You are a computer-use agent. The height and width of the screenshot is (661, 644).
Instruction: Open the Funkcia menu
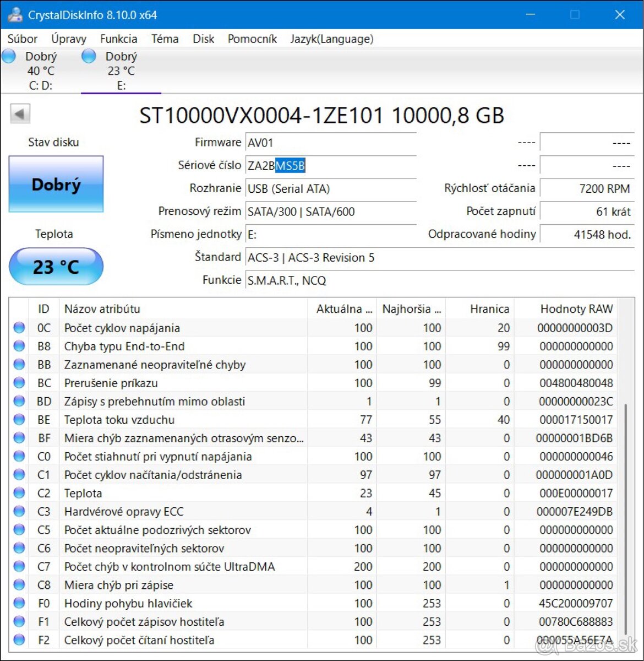118,39
